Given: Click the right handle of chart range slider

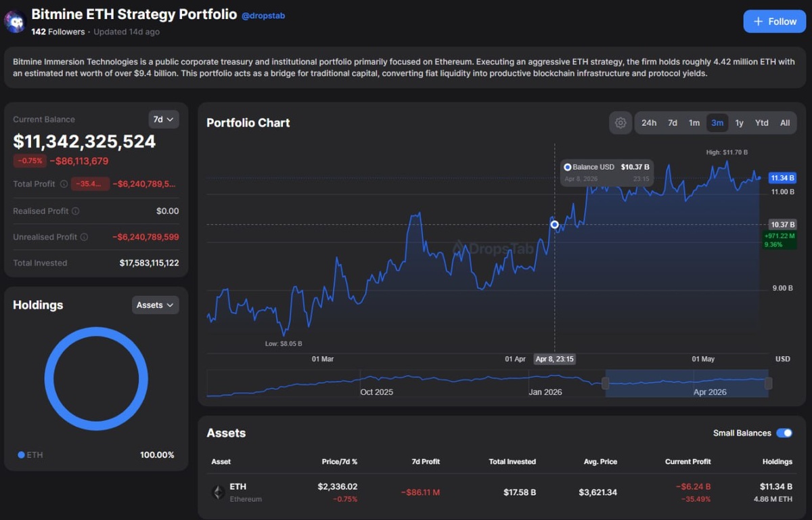Looking at the screenshot, I should coord(768,383).
